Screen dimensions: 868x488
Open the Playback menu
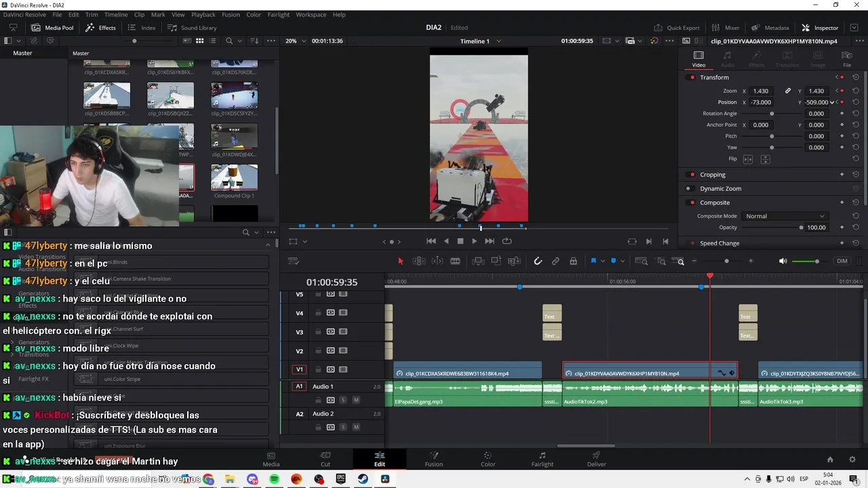point(203,14)
